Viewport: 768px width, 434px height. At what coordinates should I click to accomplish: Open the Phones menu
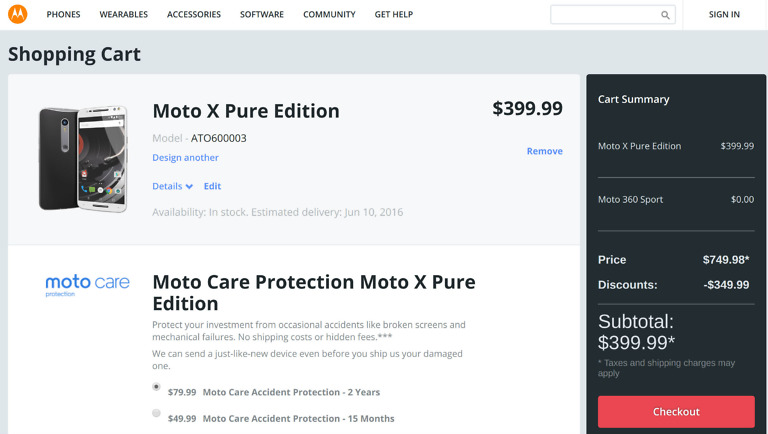click(x=63, y=15)
